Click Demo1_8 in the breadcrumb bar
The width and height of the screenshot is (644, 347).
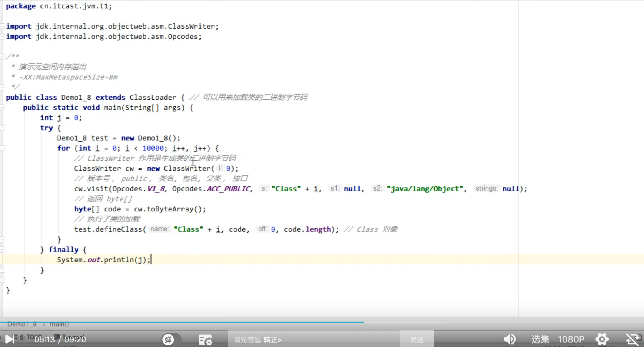tap(22, 324)
